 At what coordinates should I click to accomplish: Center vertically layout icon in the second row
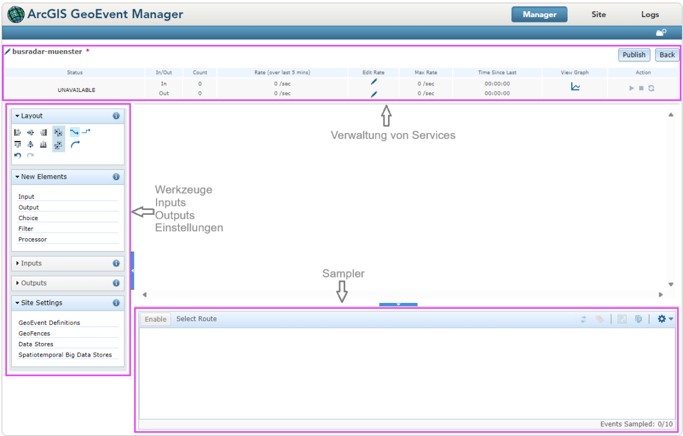[30, 145]
